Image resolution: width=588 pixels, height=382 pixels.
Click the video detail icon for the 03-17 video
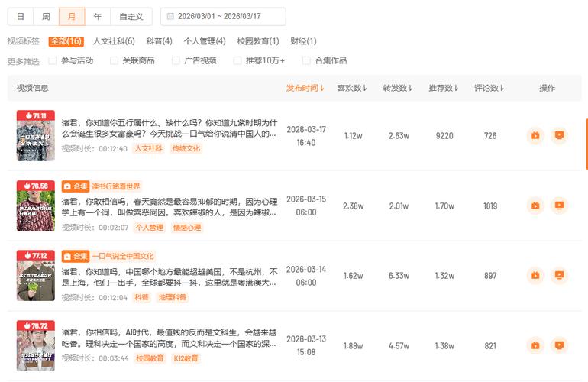coord(535,136)
